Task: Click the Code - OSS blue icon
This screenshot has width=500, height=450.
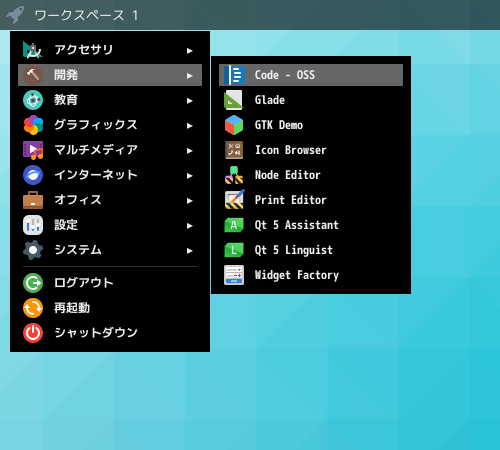Action: coord(234,75)
